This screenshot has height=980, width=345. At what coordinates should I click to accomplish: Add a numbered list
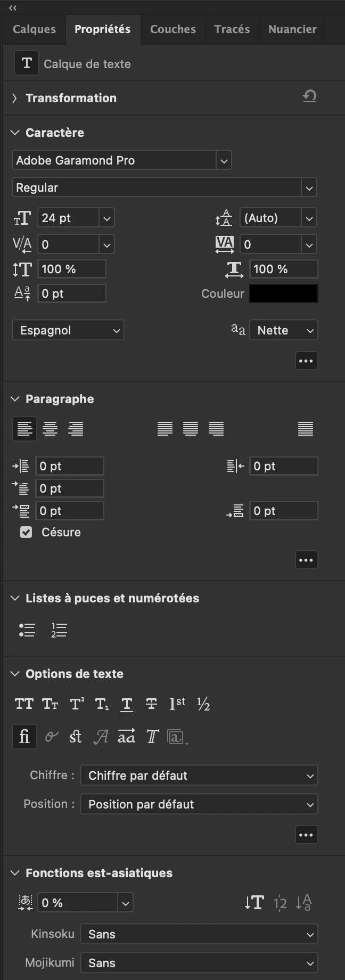(59, 630)
